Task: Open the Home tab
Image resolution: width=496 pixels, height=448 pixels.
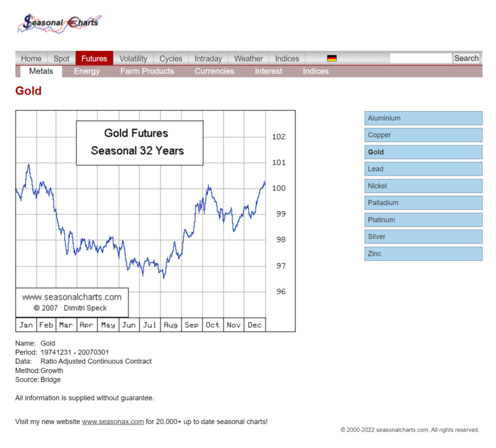Action: pos(31,58)
